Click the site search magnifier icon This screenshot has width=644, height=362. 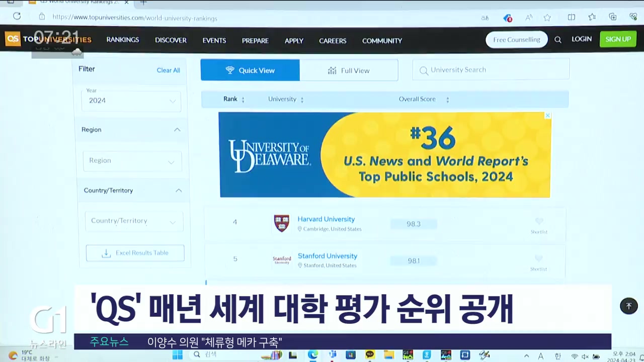pyautogui.click(x=557, y=40)
